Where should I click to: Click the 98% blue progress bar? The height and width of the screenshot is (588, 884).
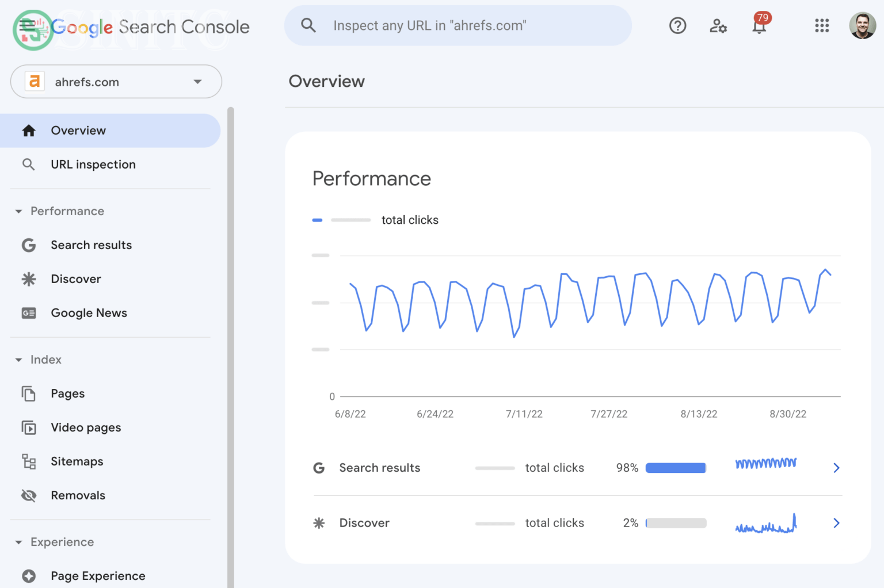pyautogui.click(x=676, y=468)
